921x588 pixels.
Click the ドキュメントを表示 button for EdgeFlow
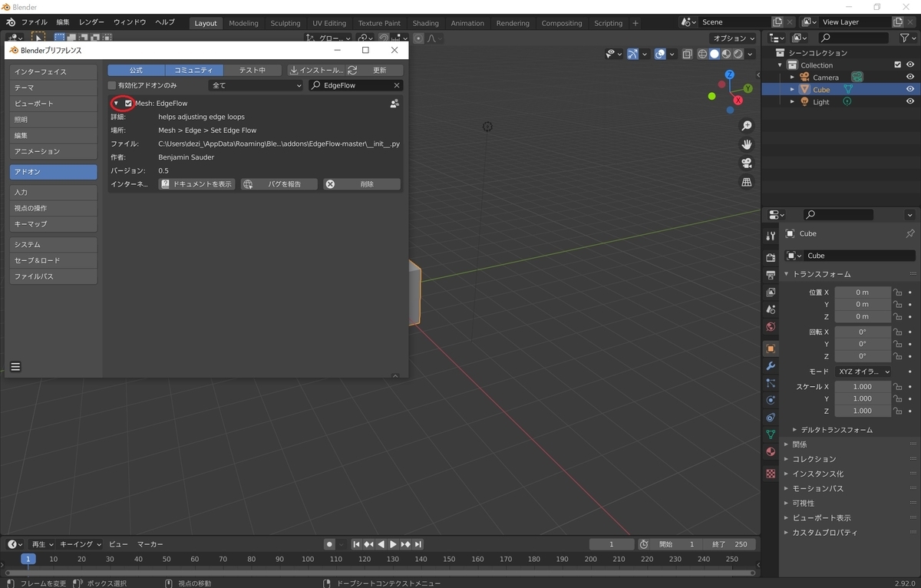[x=196, y=183]
